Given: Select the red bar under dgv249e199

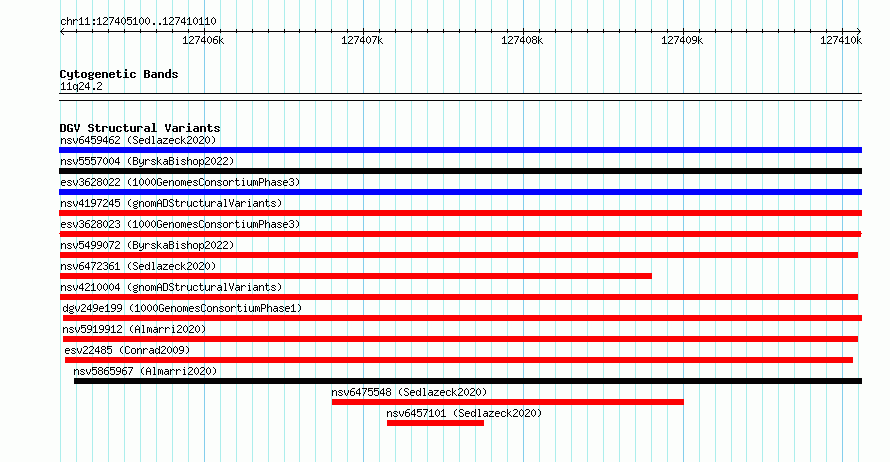Looking at the screenshot, I should [462, 318].
